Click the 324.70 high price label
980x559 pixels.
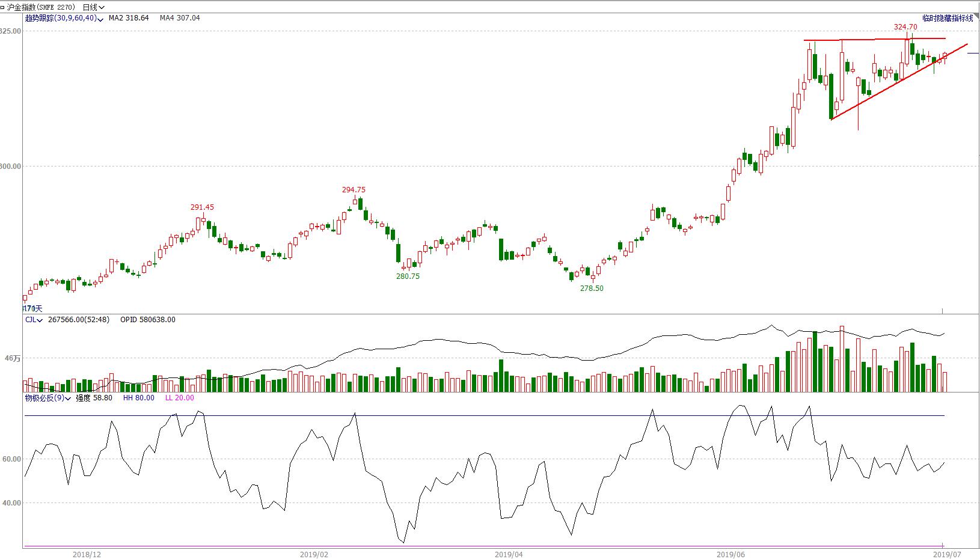tap(905, 27)
